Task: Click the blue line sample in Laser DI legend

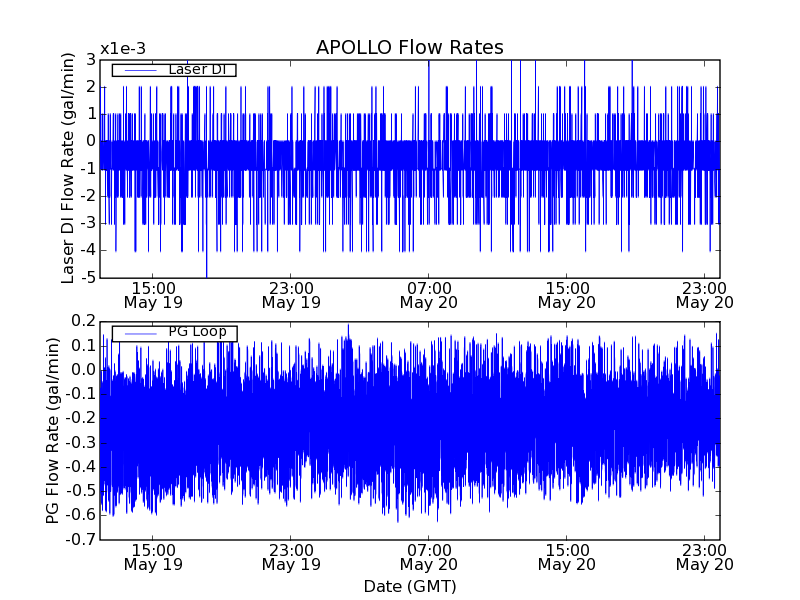Action: tap(139, 70)
